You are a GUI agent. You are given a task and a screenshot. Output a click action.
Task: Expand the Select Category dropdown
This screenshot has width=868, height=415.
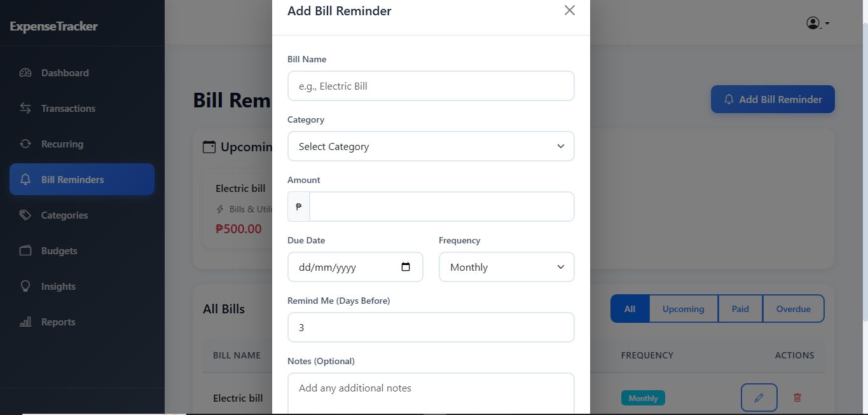click(x=431, y=146)
